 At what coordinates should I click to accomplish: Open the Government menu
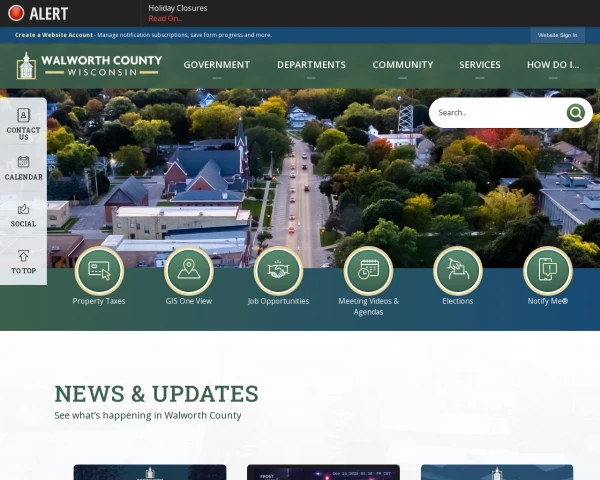coord(217,65)
